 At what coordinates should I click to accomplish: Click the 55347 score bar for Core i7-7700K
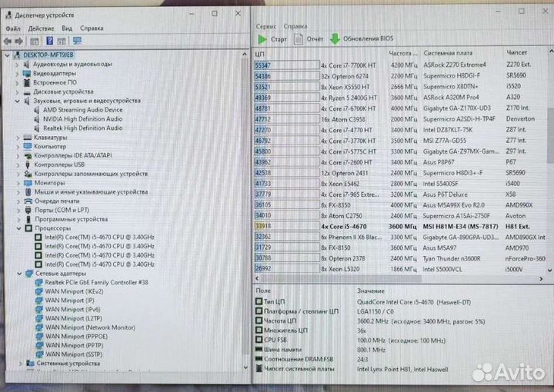coord(287,65)
